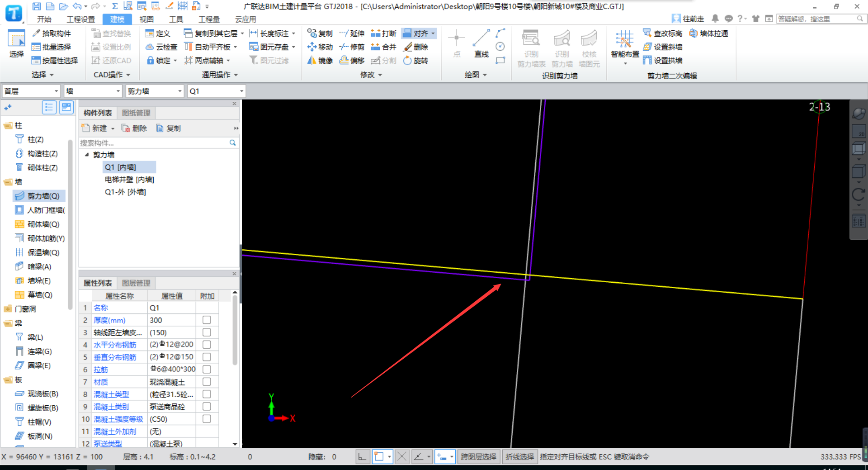Check the 附加 box for 水平分布钢筋 row
Image resolution: width=868 pixels, height=470 pixels.
pos(207,344)
